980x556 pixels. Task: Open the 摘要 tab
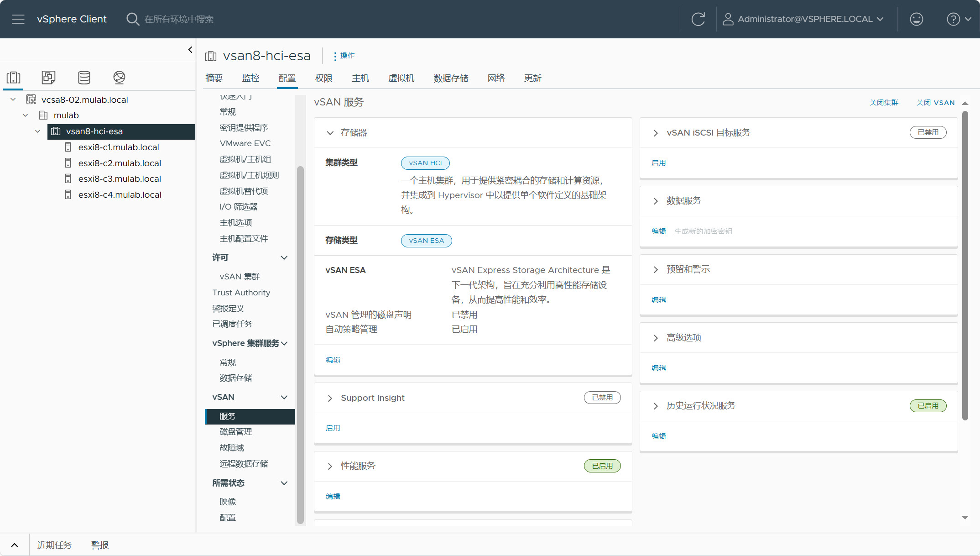coord(214,78)
